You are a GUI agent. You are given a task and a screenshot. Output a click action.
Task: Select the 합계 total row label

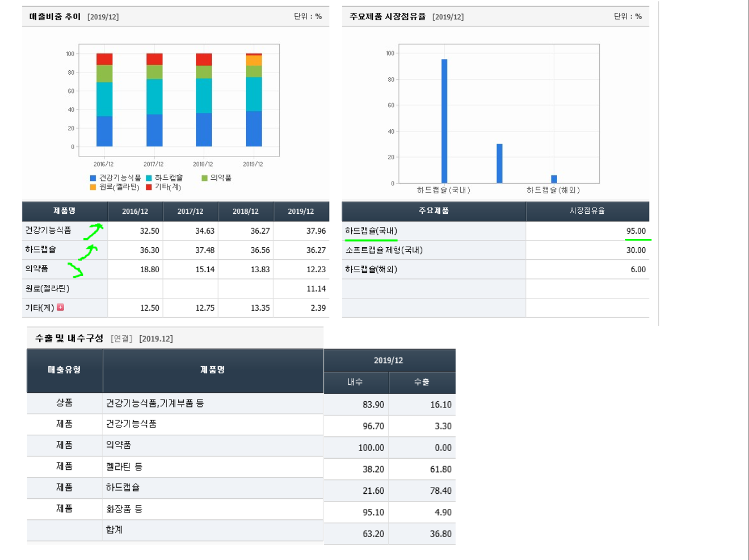coord(114,530)
